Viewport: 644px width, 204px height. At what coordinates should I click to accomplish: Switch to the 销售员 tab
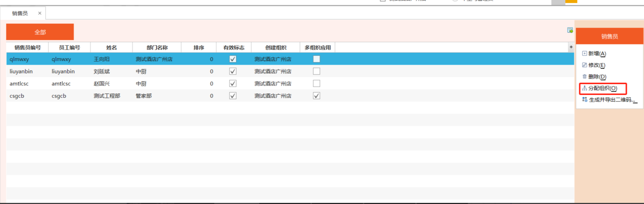pyautogui.click(x=20, y=13)
